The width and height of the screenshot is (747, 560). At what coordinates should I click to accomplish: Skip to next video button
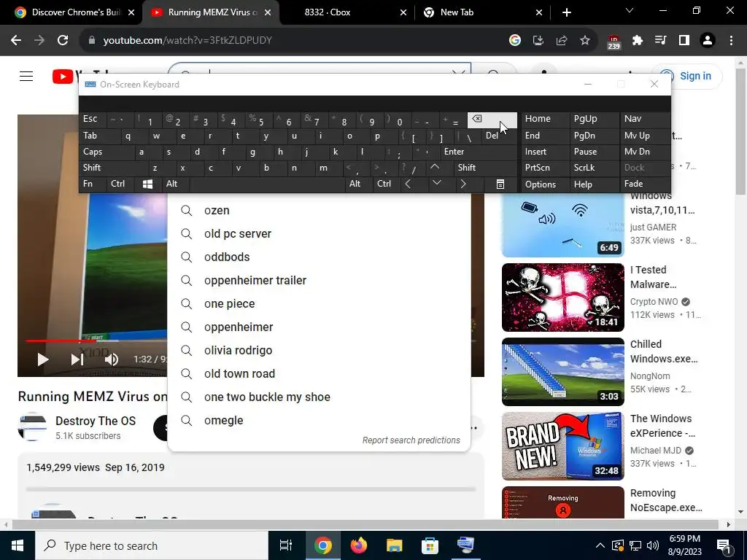click(77, 359)
